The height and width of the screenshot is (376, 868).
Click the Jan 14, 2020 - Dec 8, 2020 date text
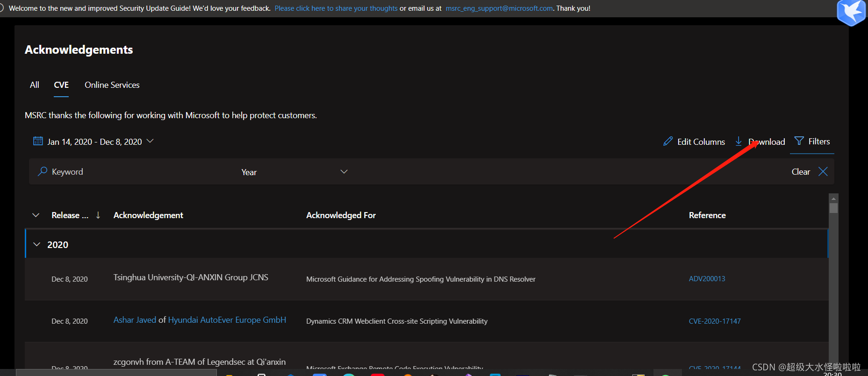coord(94,142)
